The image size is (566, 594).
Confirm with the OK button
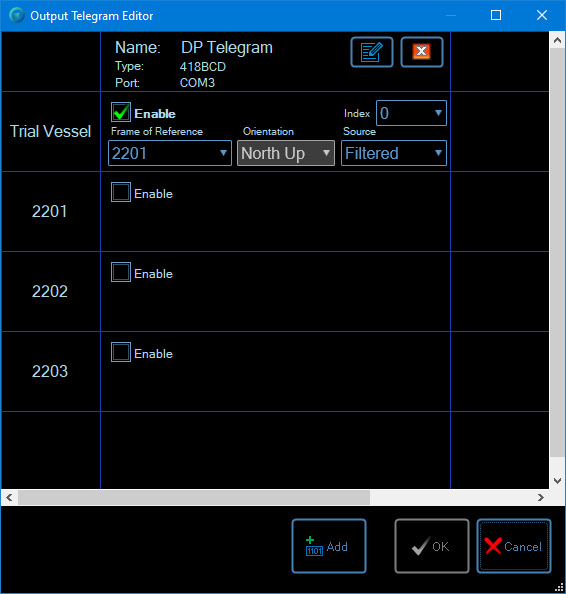click(x=432, y=546)
